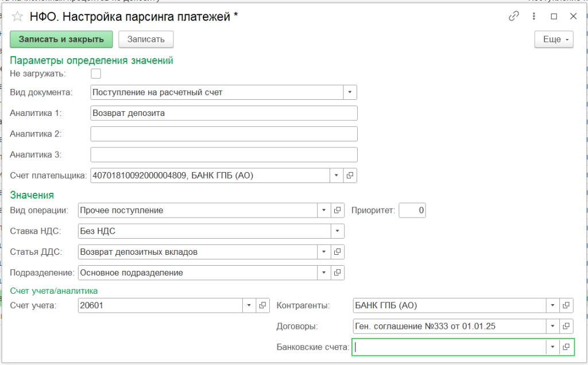Open the Вид операции record icon
The width and height of the screenshot is (588, 365).
click(x=338, y=211)
